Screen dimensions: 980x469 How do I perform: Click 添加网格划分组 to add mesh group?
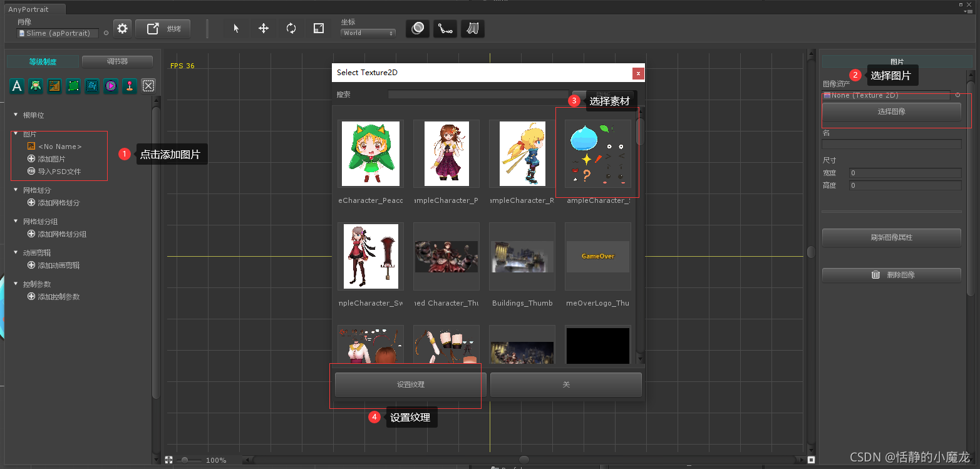(57, 234)
